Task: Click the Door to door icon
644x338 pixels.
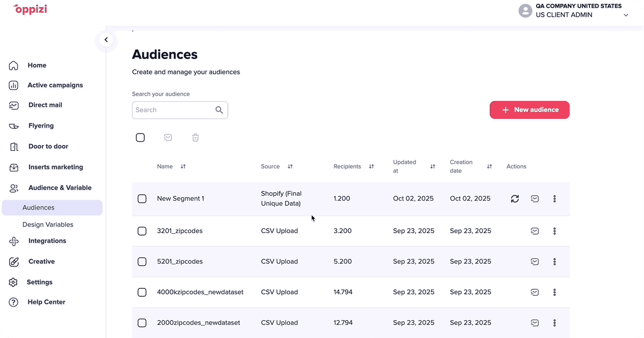Action: (14, 147)
